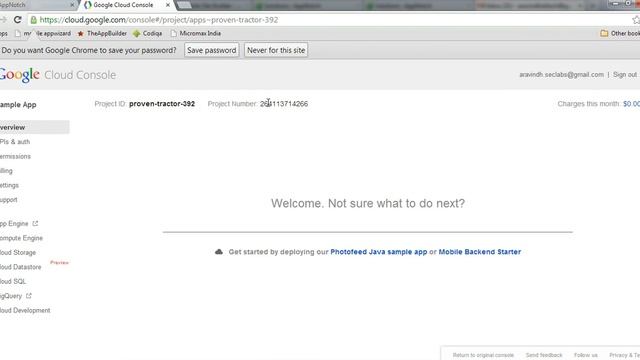Click the account email address
640x360 pixels.
[561, 75]
